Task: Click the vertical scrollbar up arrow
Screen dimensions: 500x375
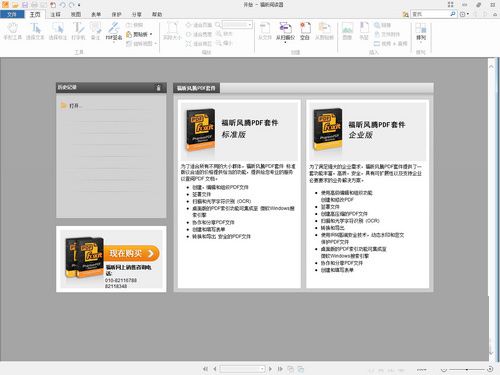Action: pos(491,67)
